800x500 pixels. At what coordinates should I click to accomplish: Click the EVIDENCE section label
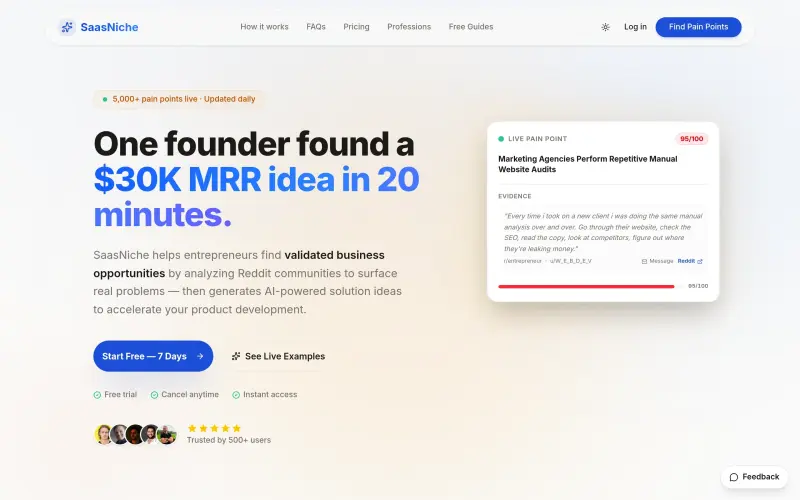point(515,196)
